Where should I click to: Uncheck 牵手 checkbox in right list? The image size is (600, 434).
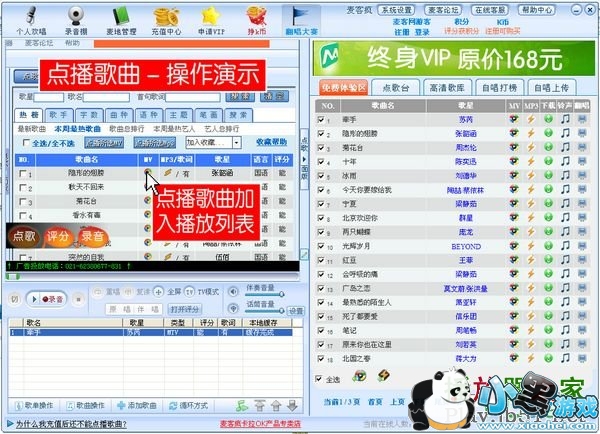pos(321,119)
